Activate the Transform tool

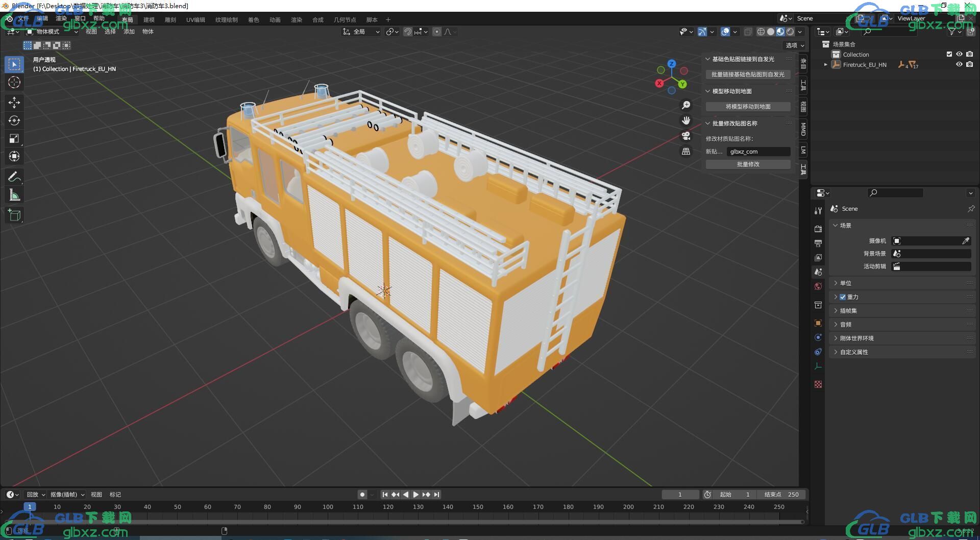[x=14, y=156]
